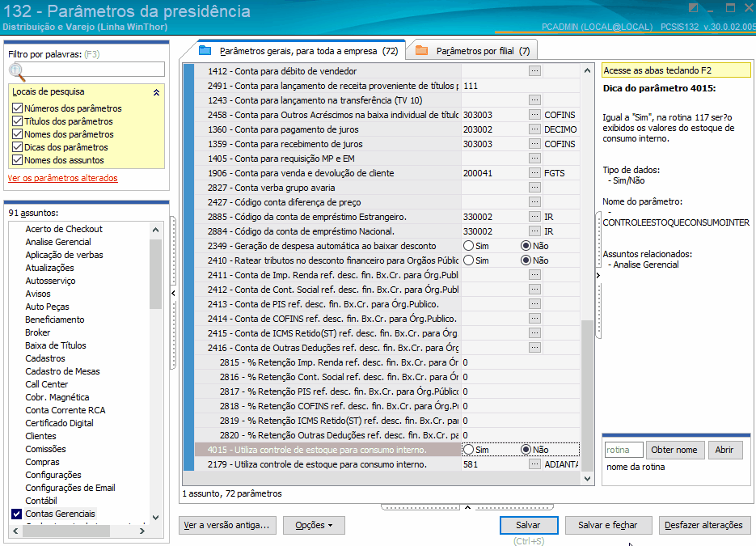Open lookup button for parameter 2179
The image size is (756, 546).
[x=534, y=464]
